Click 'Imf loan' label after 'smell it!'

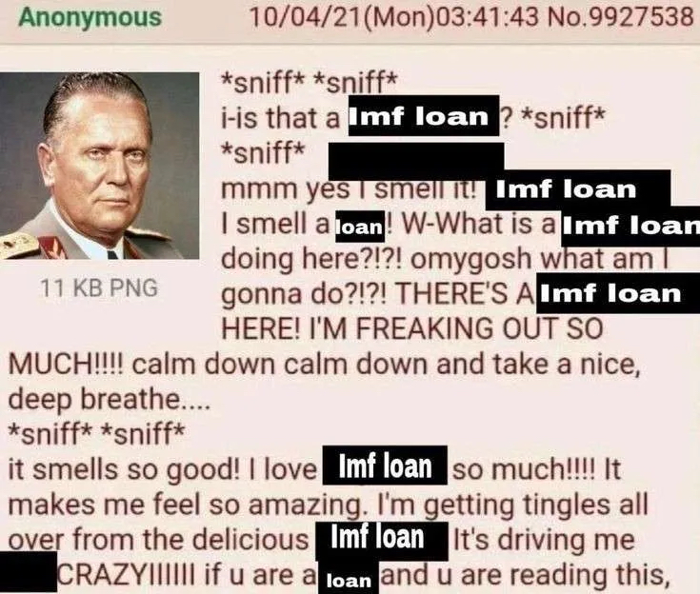(578, 190)
